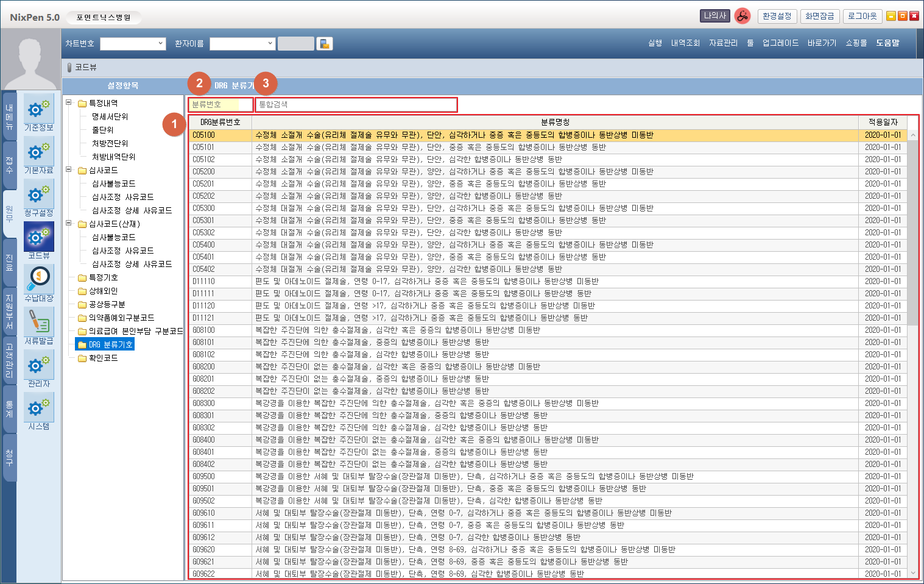The image size is (924, 584).
Task: Collapse the 특정내역 tree node
Action: (x=69, y=103)
